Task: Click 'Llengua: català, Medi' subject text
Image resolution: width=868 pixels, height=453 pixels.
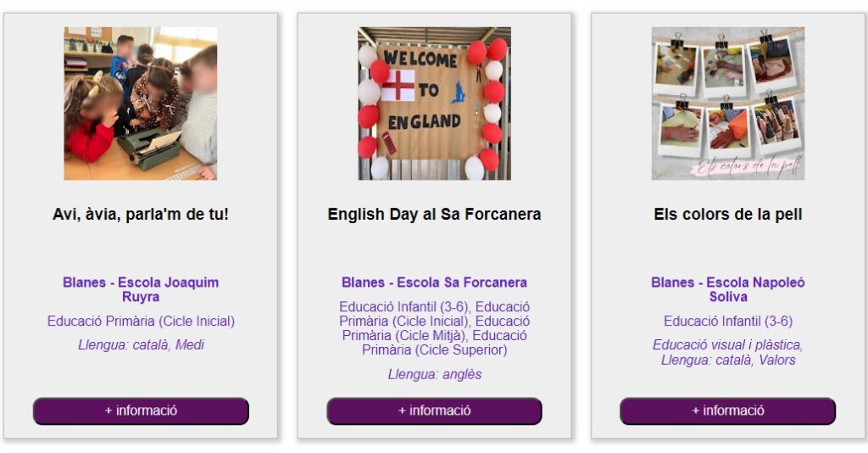Action: pyautogui.click(x=141, y=345)
